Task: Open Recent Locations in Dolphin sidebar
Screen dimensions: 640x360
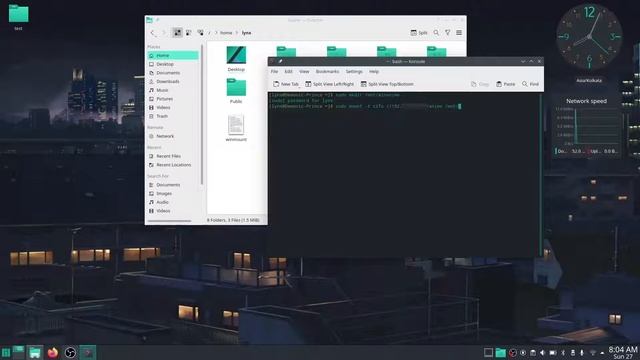Action: click(x=173, y=165)
